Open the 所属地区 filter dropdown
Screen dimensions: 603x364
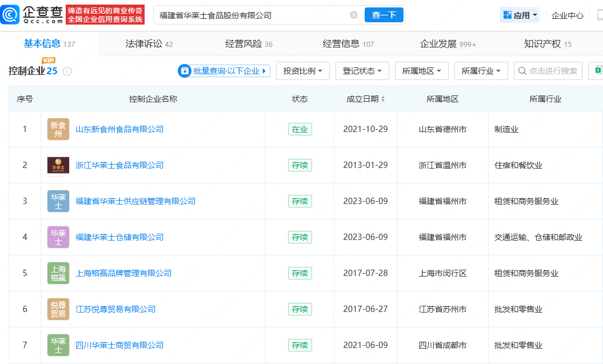click(x=421, y=71)
